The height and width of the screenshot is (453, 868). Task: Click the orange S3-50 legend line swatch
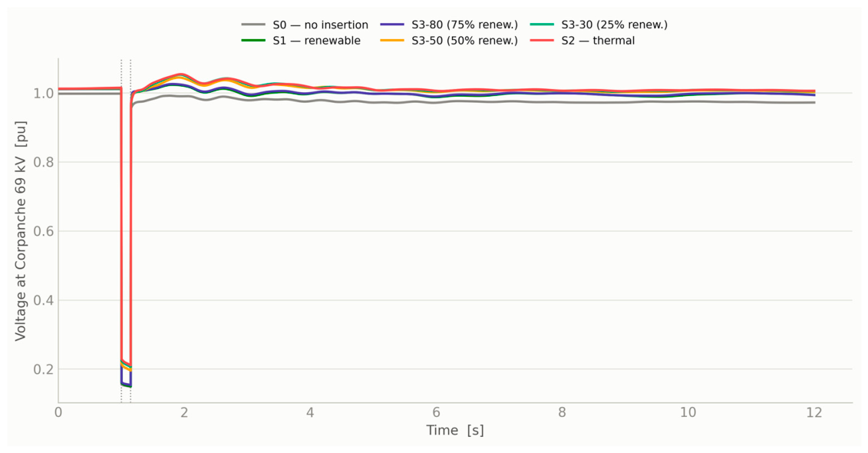coord(392,41)
